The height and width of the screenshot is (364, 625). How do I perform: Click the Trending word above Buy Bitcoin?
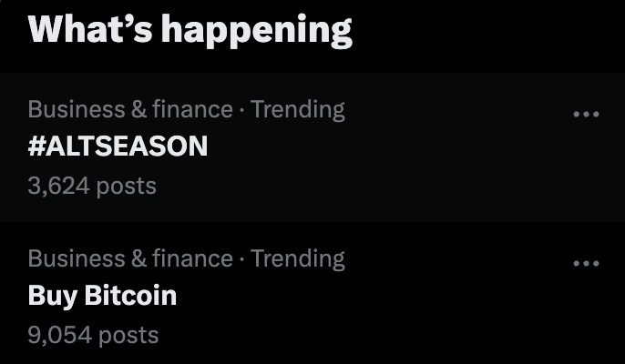coord(298,259)
